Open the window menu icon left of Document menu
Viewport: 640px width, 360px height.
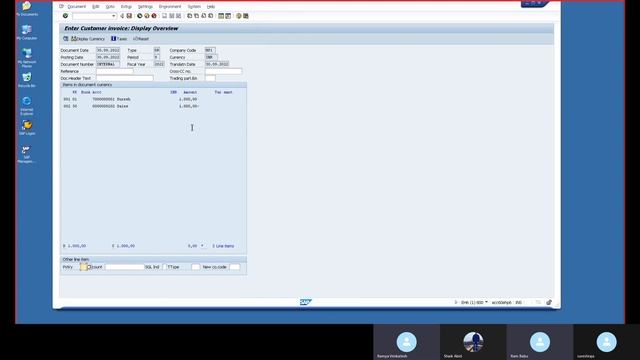coord(61,6)
